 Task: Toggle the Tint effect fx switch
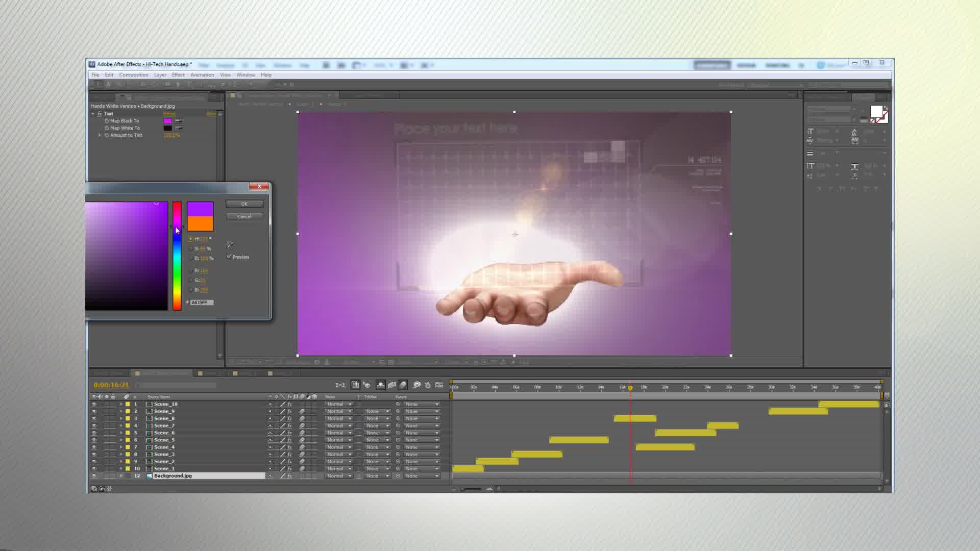pos(100,114)
